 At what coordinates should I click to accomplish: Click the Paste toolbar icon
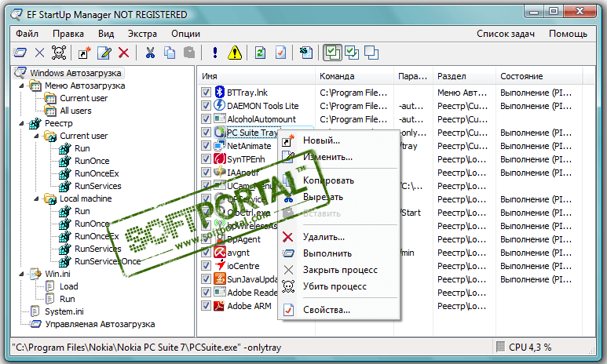tap(189, 53)
